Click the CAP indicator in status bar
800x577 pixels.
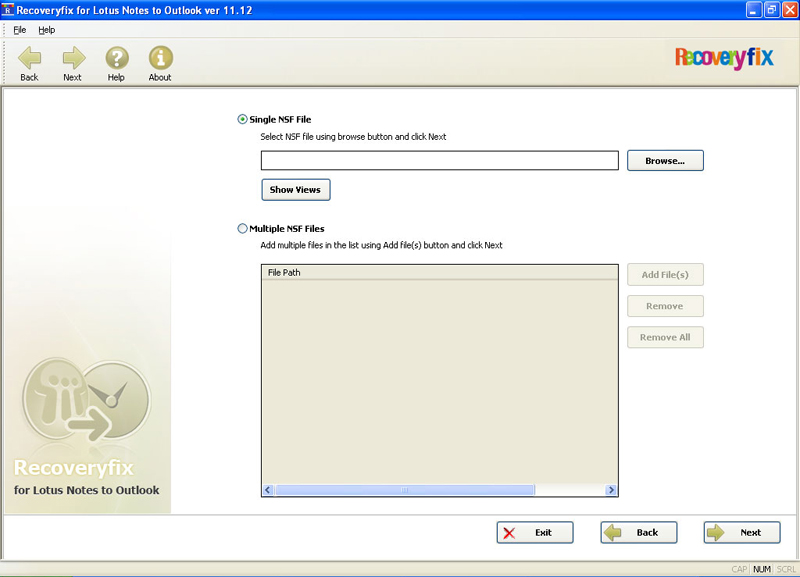739,569
